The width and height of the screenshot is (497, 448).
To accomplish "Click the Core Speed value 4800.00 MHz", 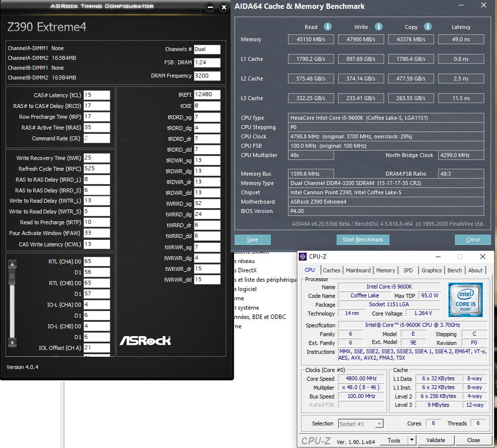I will [361, 378].
